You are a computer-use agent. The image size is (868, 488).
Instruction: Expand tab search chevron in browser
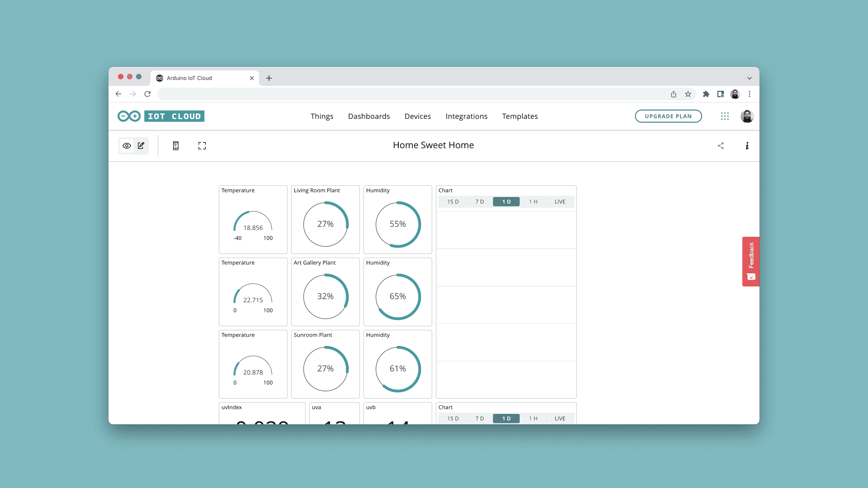tap(750, 78)
